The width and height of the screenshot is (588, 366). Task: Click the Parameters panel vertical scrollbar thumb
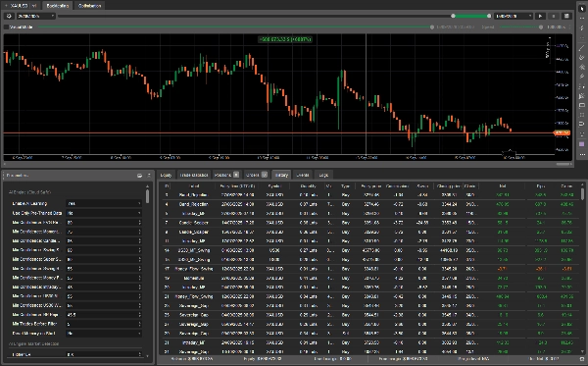point(147,196)
